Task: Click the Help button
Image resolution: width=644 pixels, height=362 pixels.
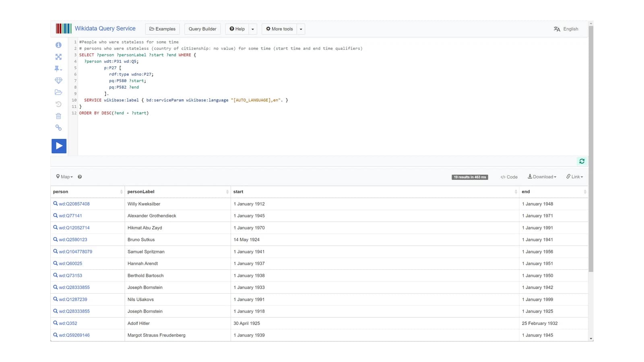Action: pos(237,29)
